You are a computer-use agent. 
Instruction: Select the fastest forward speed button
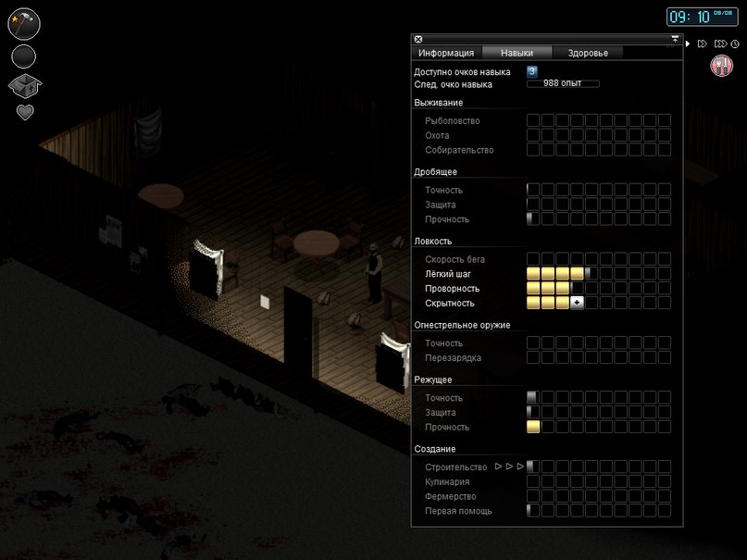[x=720, y=44]
